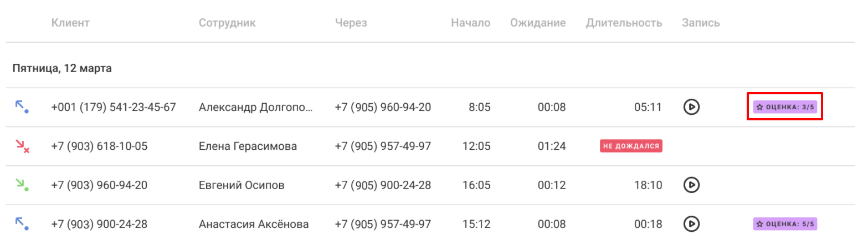Open client number +7 (903) 618-10-05

[x=99, y=146]
